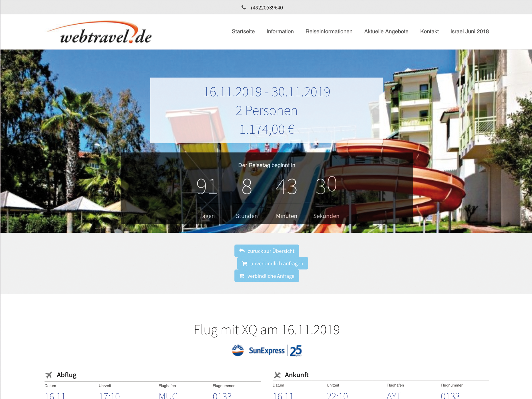Click the cart icon beside unverbindlich anfragen
The height and width of the screenshot is (399, 532).
tap(244, 264)
